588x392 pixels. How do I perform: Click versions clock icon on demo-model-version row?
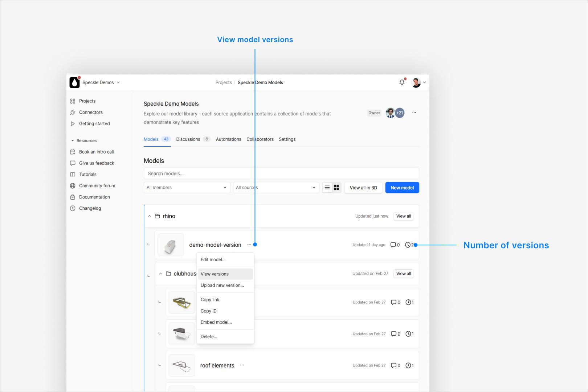click(408, 245)
